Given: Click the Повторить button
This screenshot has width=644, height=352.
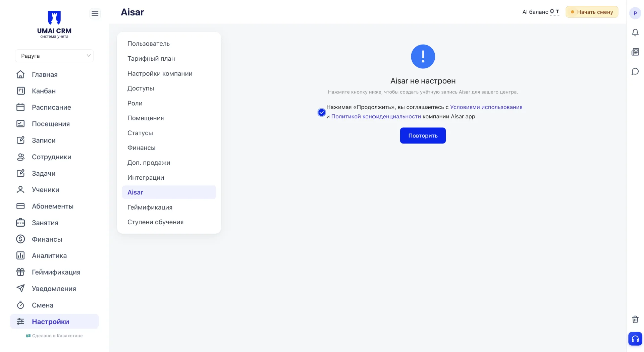Looking at the screenshot, I should [x=423, y=135].
